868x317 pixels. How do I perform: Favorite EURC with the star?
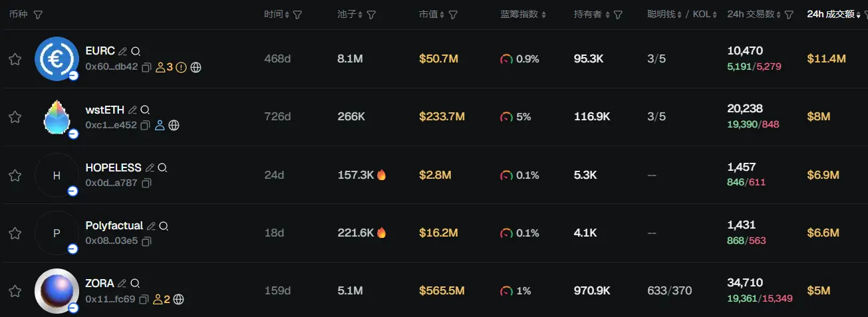point(15,59)
